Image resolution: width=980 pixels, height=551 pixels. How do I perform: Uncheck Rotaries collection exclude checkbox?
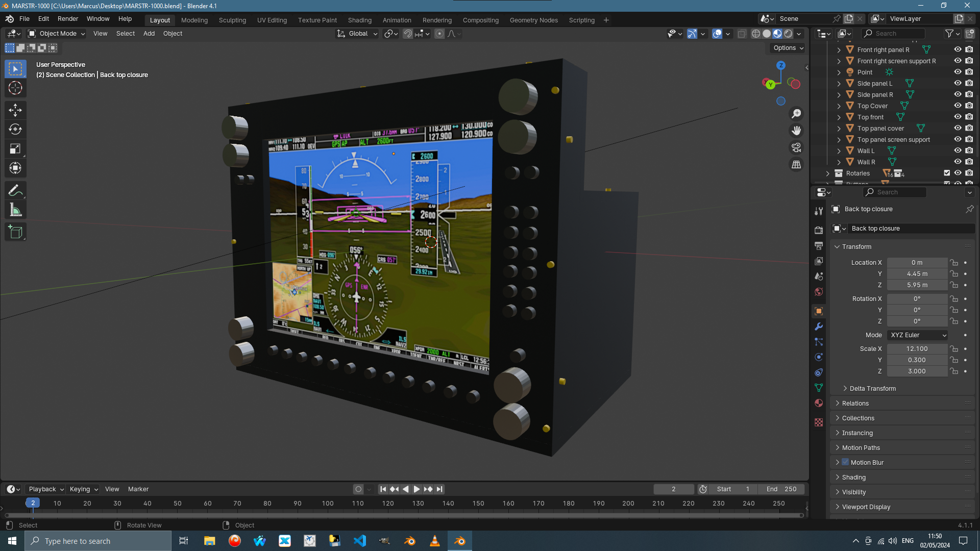click(x=947, y=173)
